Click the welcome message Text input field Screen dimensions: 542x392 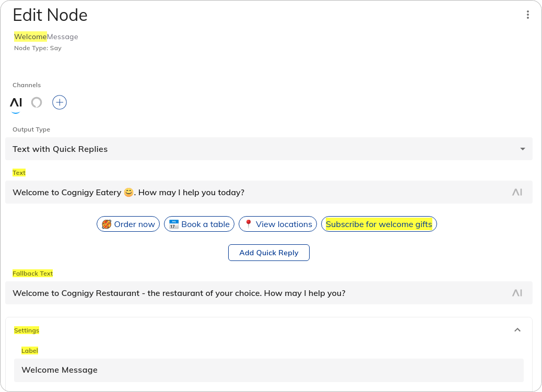click(256, 192)
